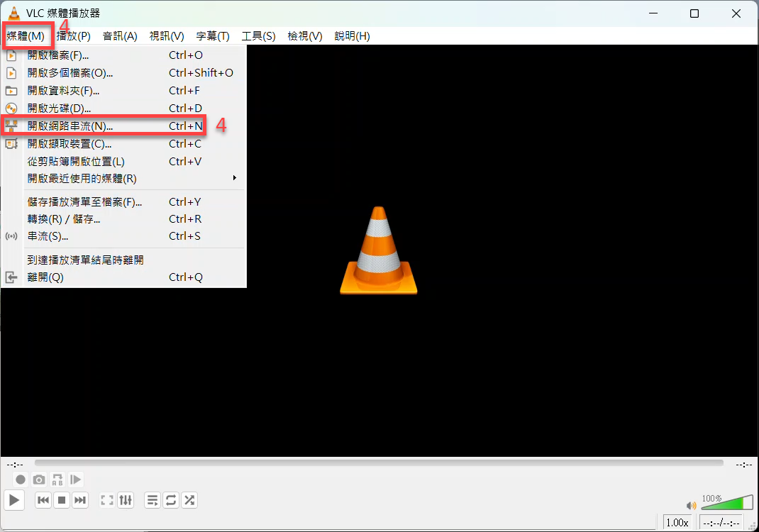The width and height of the screenshot is (759, 532).
Task: Click the open multiple files icon
Action: point(11,73)
